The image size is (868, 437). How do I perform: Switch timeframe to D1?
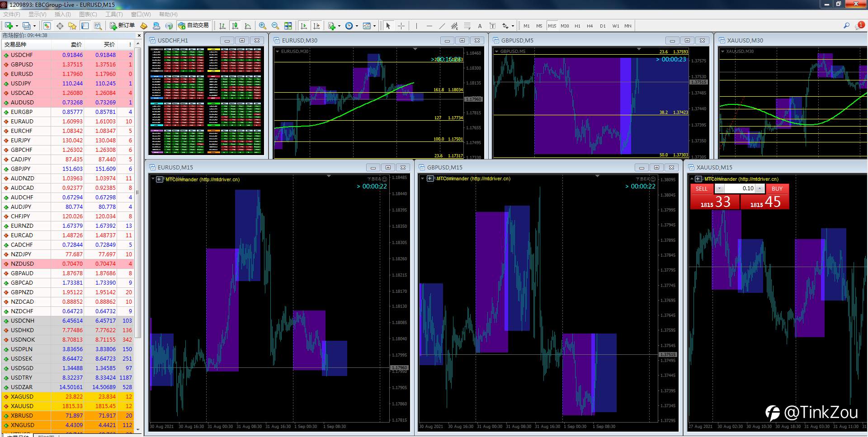(x=603, y=26)
